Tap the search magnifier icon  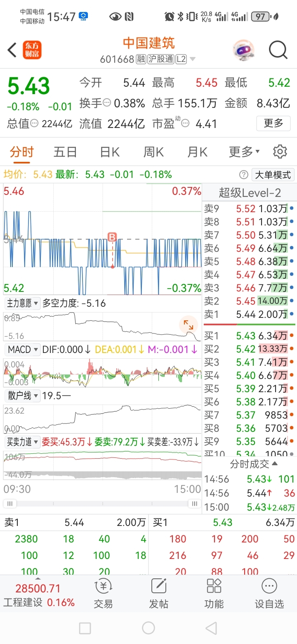tap(278, 50)
